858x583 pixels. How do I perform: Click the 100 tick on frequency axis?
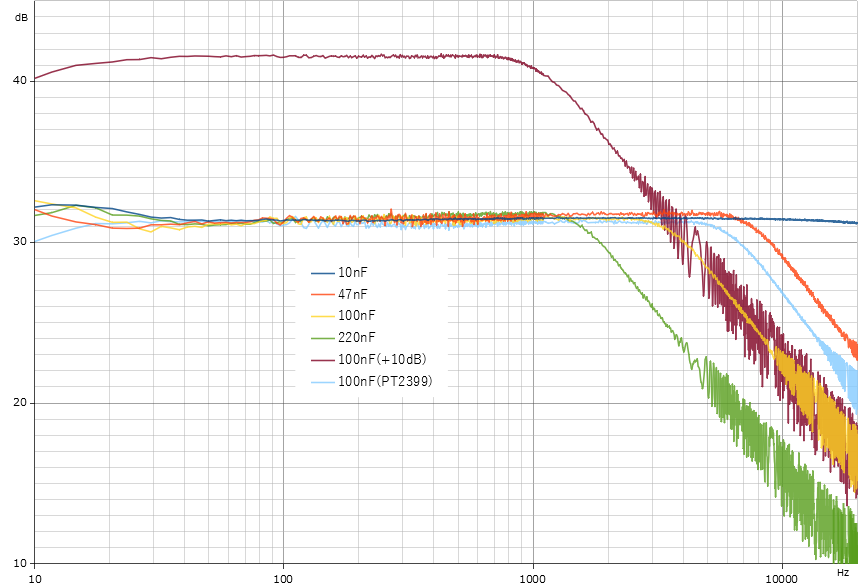(x=283, y=578)
